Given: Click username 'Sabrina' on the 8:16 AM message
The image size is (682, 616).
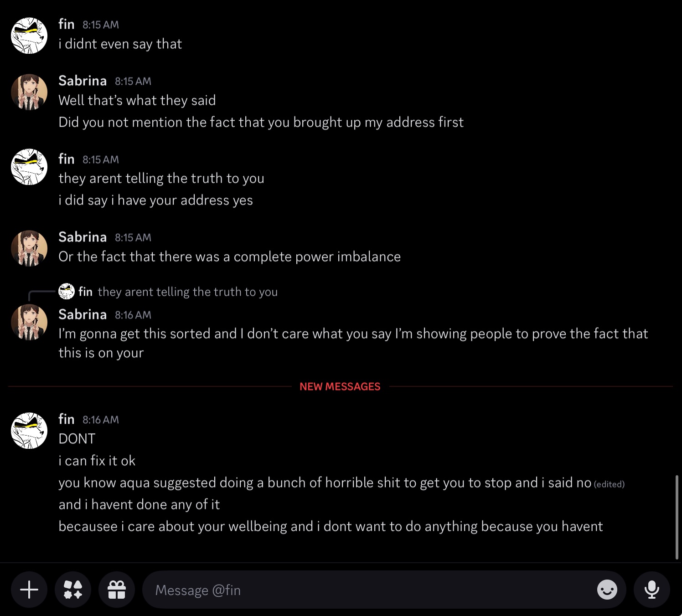Looking at the screenshot, I should click(83, 314).
